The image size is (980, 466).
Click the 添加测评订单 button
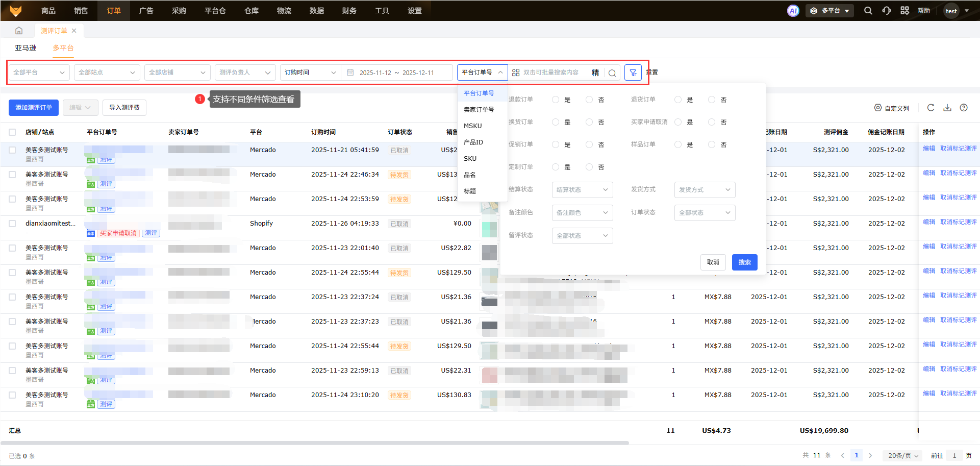coord(34,108)
